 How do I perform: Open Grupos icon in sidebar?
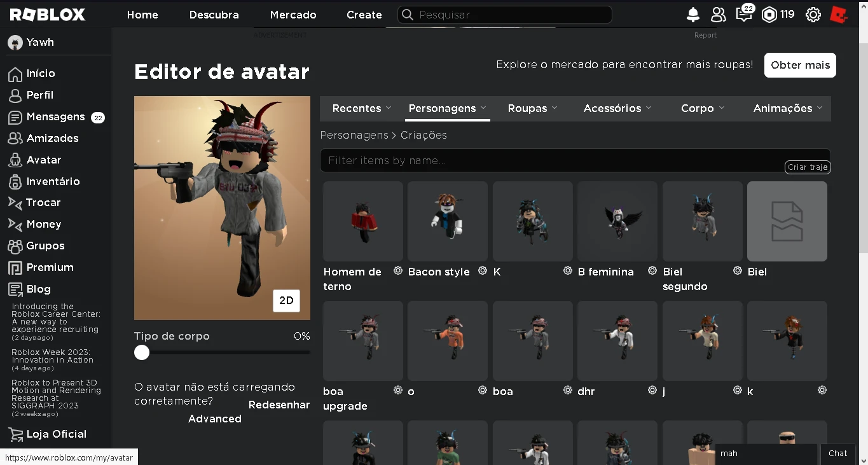15,246
